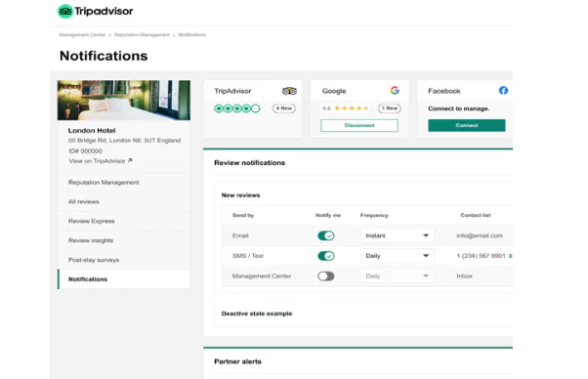Click the Partner alerts heading
This screenshot has height=379, width=588.
pyautogui.click(x=237, y=361)
